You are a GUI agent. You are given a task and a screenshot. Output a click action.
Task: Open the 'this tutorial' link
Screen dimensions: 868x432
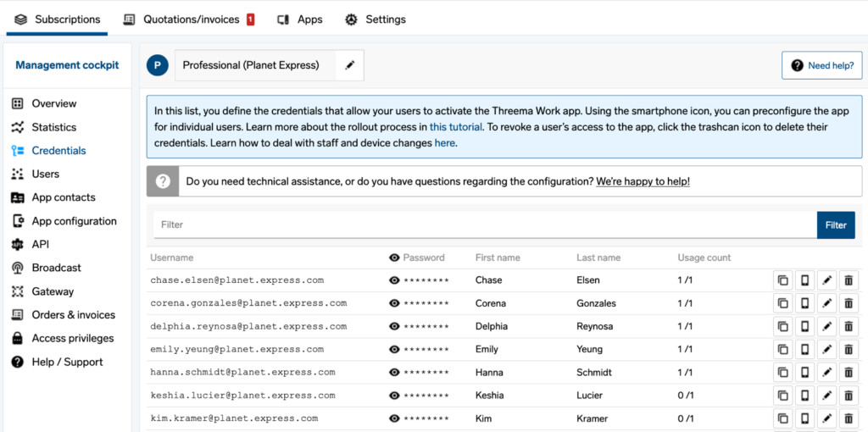click(456, 127)
